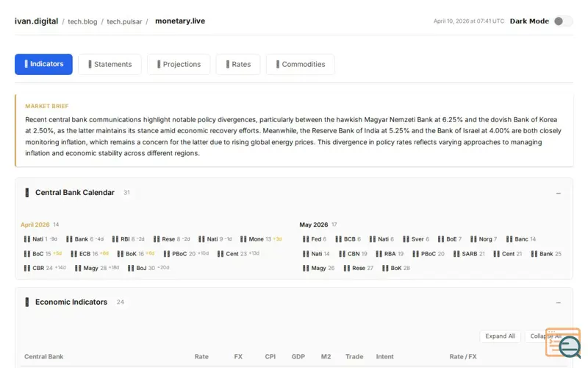Select the May PBoC 20 calendar entry

(x=429, y=254)
